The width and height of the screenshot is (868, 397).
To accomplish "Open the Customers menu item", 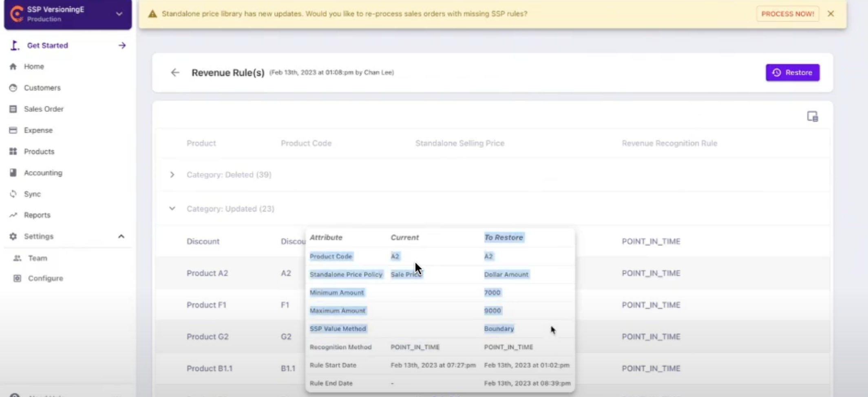I will (x=42, y=88).
